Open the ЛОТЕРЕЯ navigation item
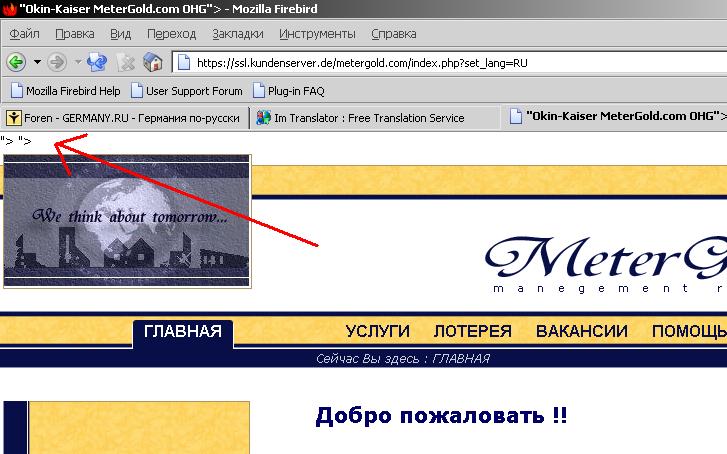The image size is (727, 454). pos(472,331)
